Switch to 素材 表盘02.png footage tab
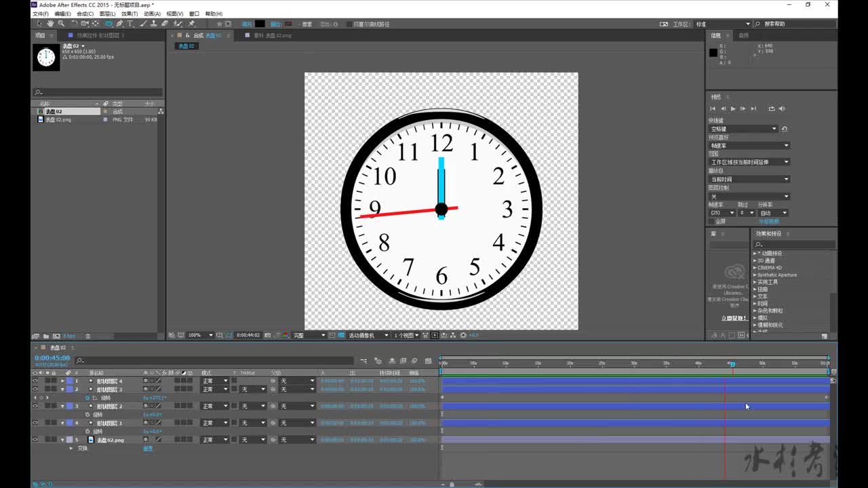This screenshot has height=488, width=868. [273, 35]
